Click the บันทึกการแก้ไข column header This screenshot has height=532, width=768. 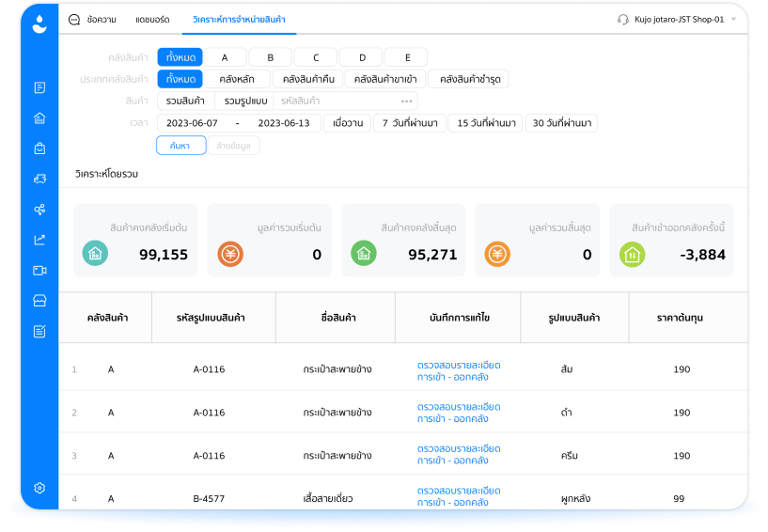(x=460, y=318)
